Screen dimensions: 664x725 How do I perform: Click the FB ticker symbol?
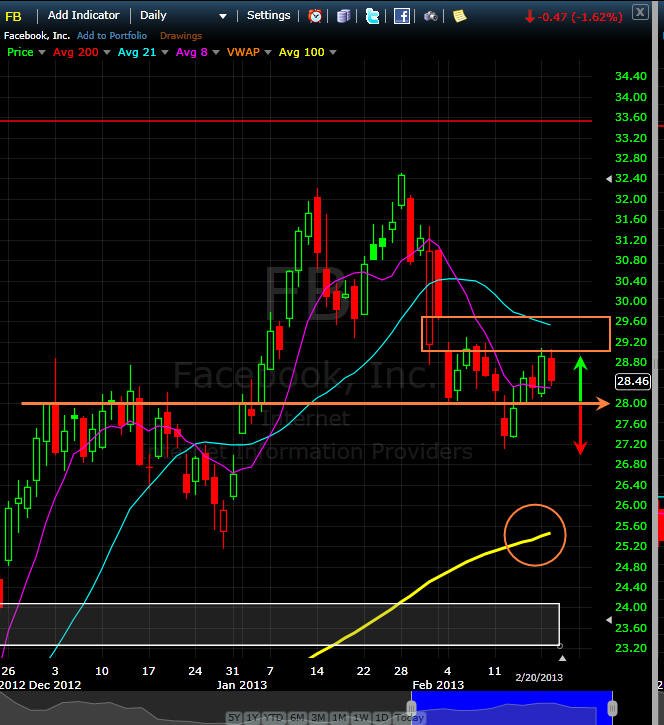13,17
